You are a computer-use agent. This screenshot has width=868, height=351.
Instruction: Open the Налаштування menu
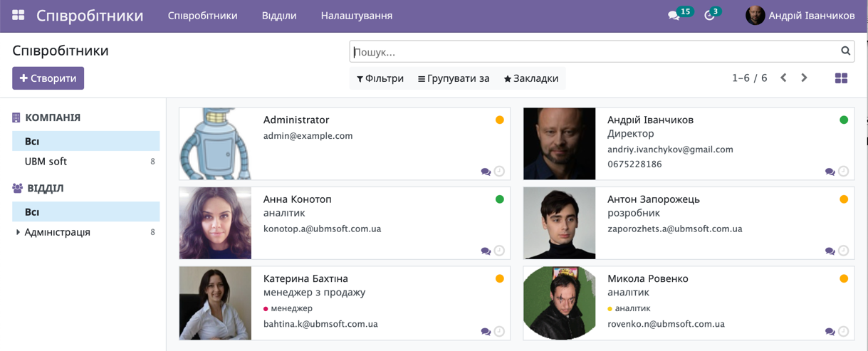pos(357,16)
